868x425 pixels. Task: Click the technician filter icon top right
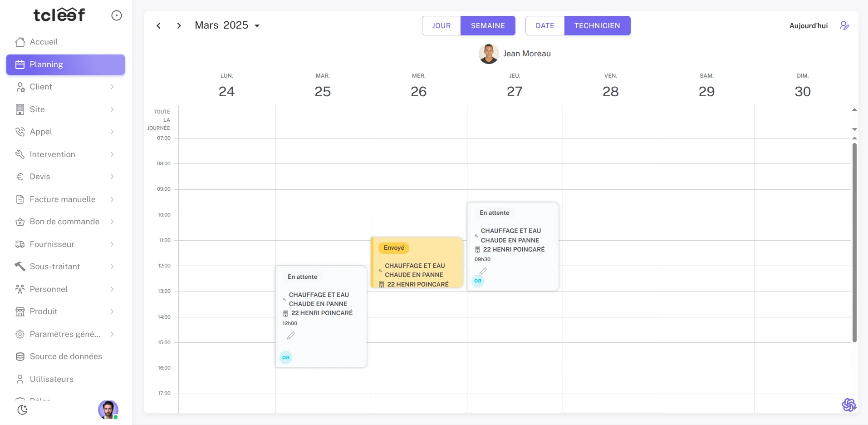point(844,25)
